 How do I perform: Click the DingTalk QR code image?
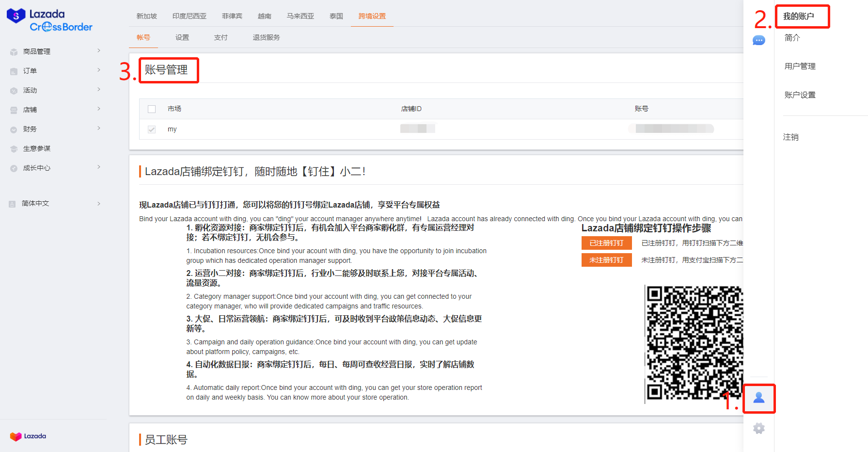pos(694,343)
